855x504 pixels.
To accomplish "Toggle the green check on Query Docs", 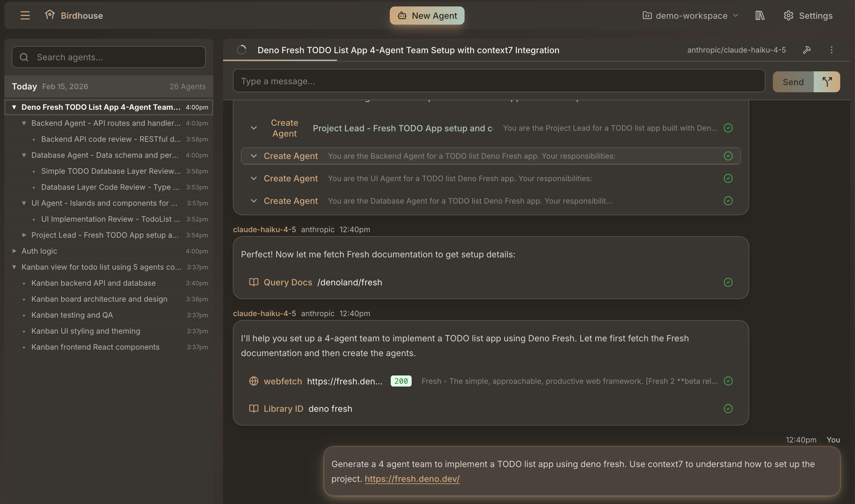I will [728, 282].
